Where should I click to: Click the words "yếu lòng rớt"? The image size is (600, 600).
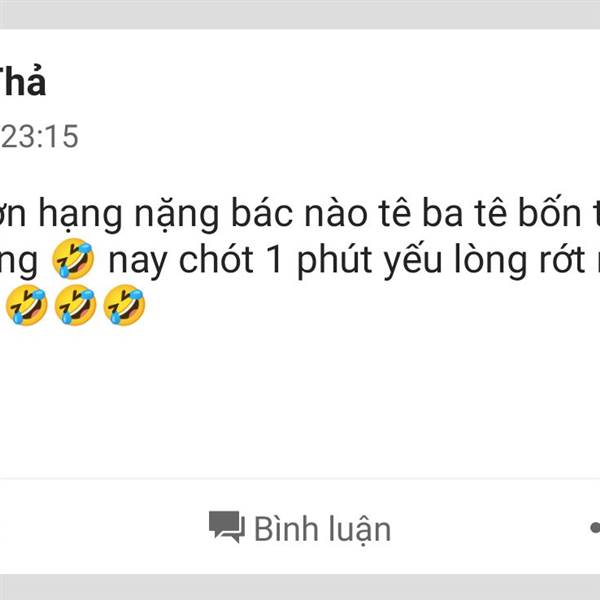pos(484,261)
